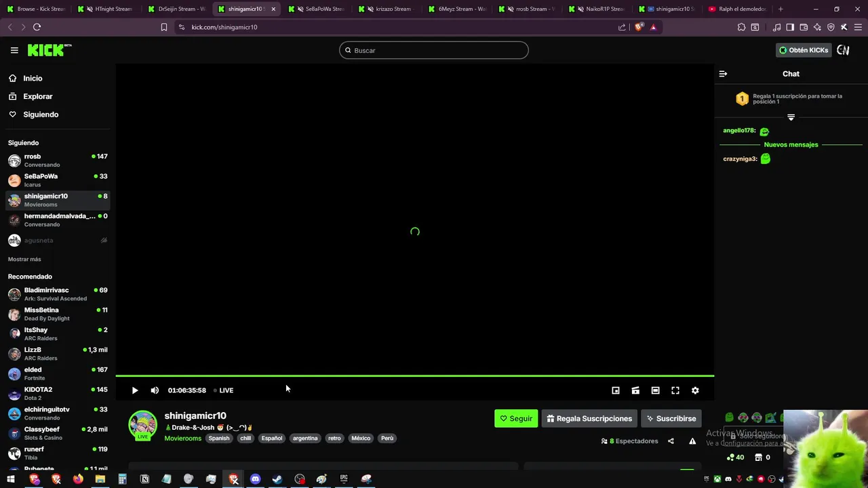This screenshot has width=868, height=488.
Task: Bookmark this page icon in address bar
Action: [163, 27]
